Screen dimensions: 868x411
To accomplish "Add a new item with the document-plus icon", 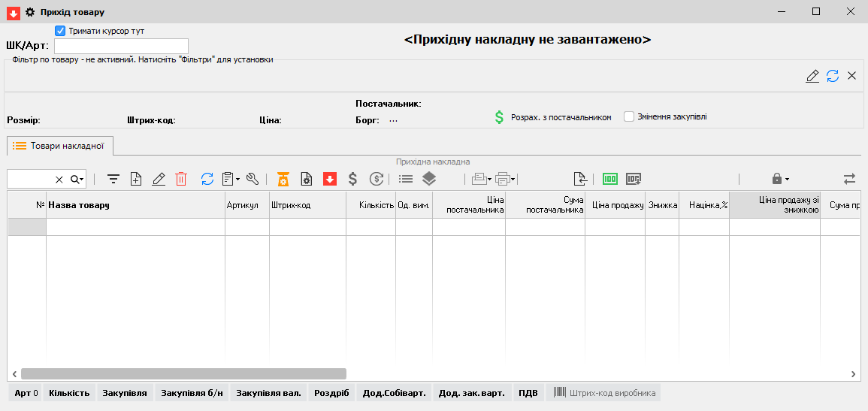I will click(136, 179).
